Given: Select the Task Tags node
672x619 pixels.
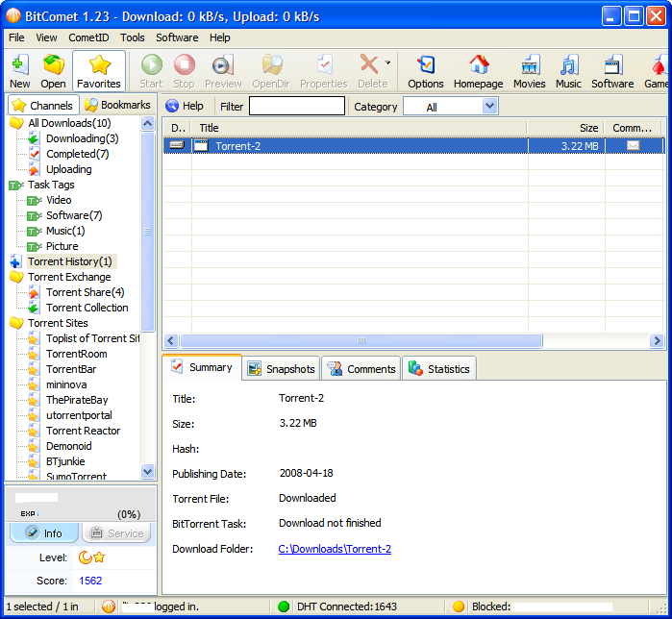Looking at the screenshot, I should [51, 186].
